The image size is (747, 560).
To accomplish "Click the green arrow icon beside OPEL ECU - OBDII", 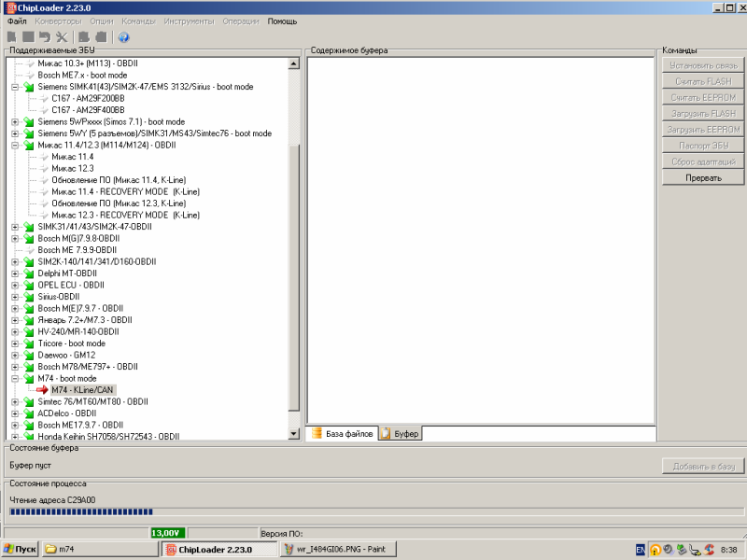I will [28, 285].
